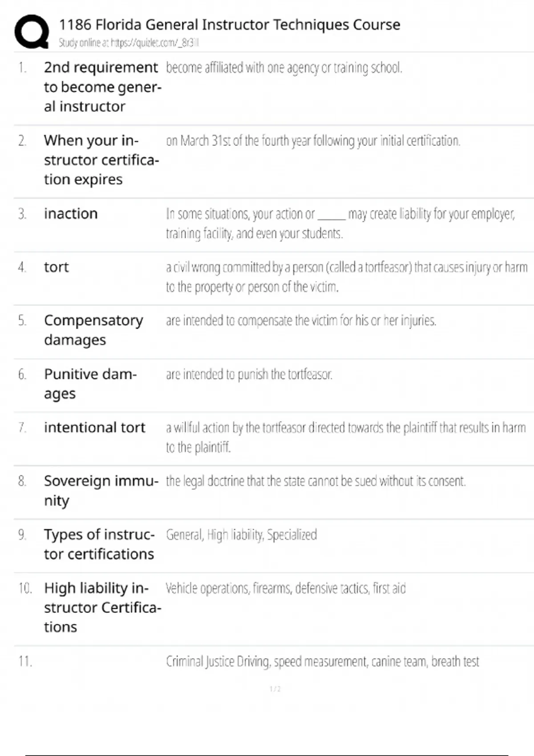Click the term '2nd requirement to become general instructor'
Screen dimensions: 534x756
[102, 87]
